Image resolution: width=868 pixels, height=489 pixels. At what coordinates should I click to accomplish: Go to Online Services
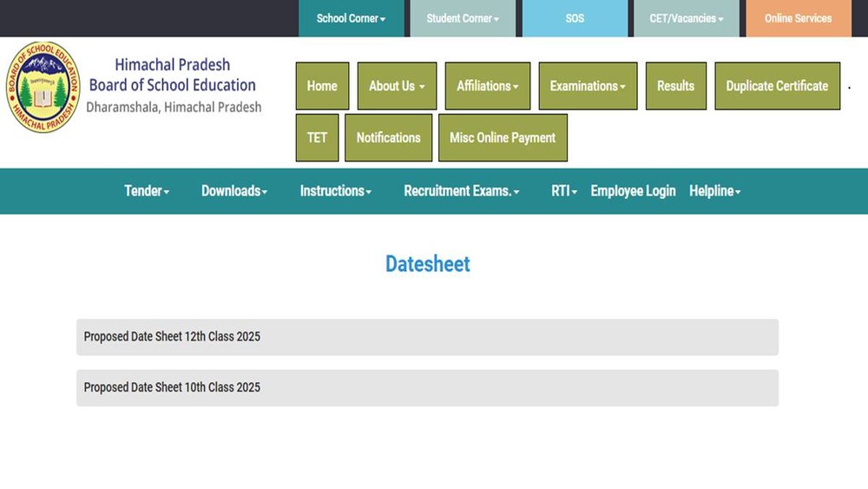[798, 18]
